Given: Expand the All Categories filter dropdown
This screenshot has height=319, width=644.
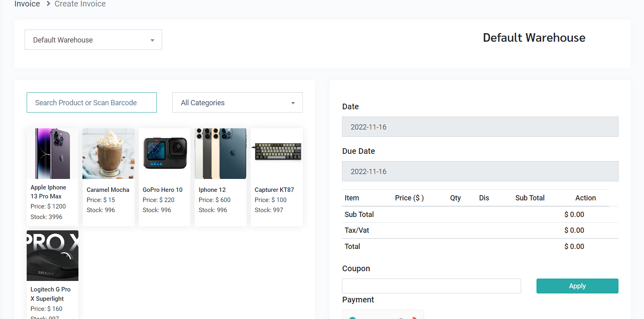Looking at the screenshot, I should [237, 102].
